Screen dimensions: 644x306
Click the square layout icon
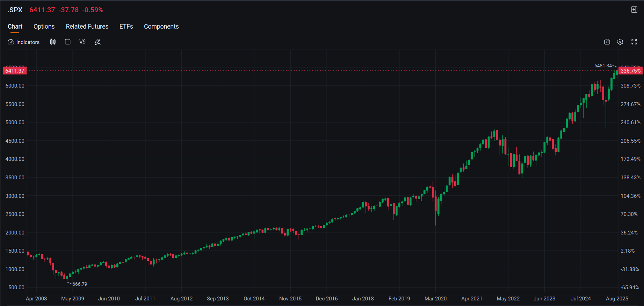click(68, 42)
